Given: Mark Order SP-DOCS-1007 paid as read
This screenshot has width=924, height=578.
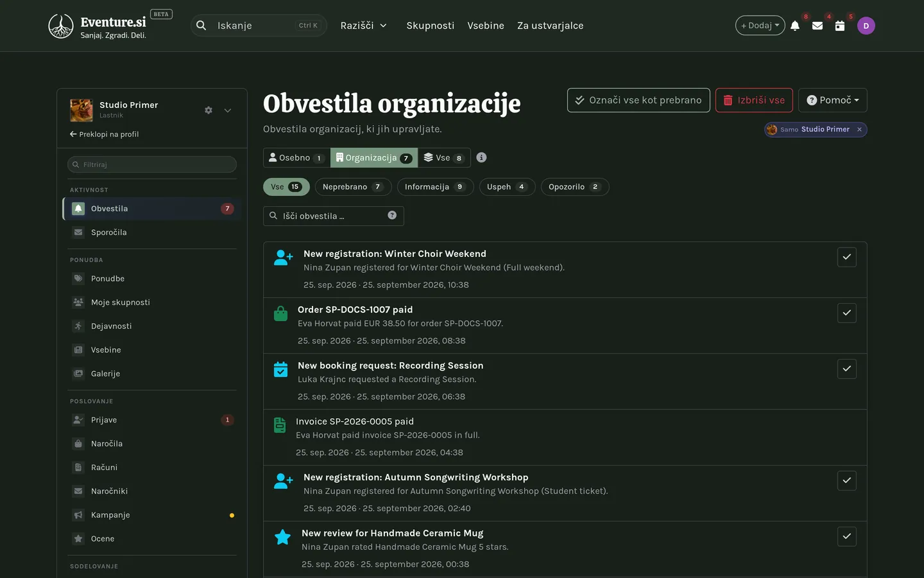Looking at the screenshot, I should 847,313.
